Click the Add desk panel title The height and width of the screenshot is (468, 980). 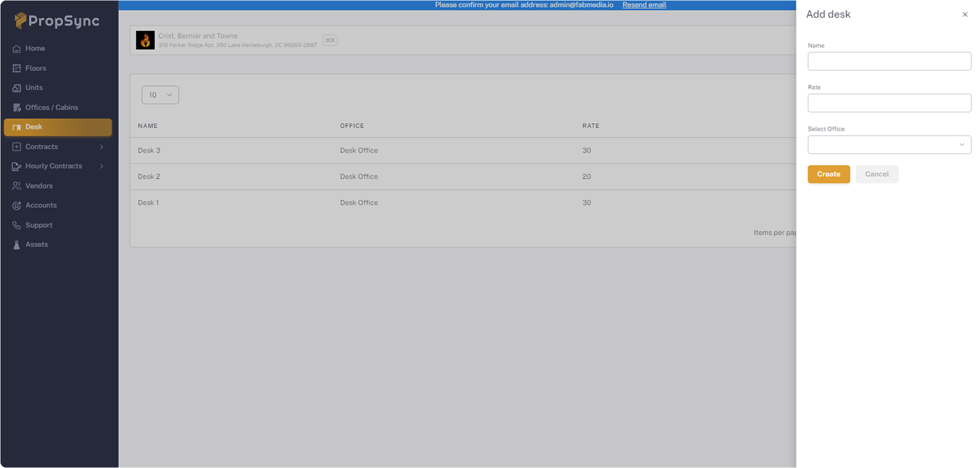click(828, 14)
